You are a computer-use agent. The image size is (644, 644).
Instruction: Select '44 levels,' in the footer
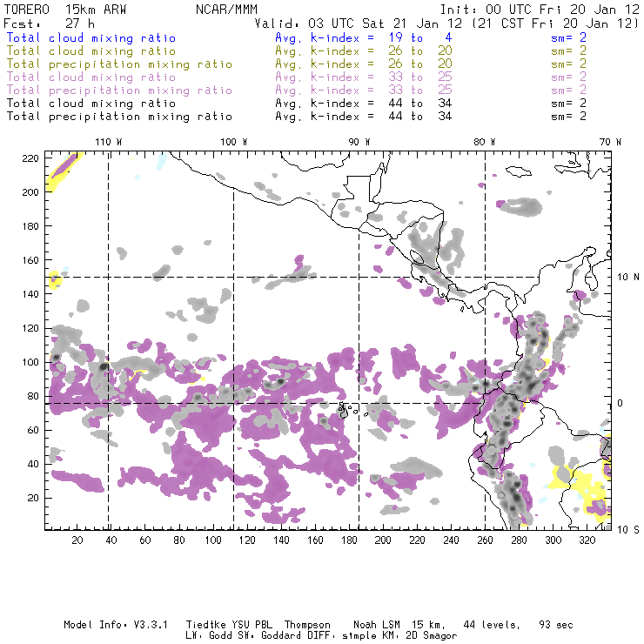tap(492, 625)
